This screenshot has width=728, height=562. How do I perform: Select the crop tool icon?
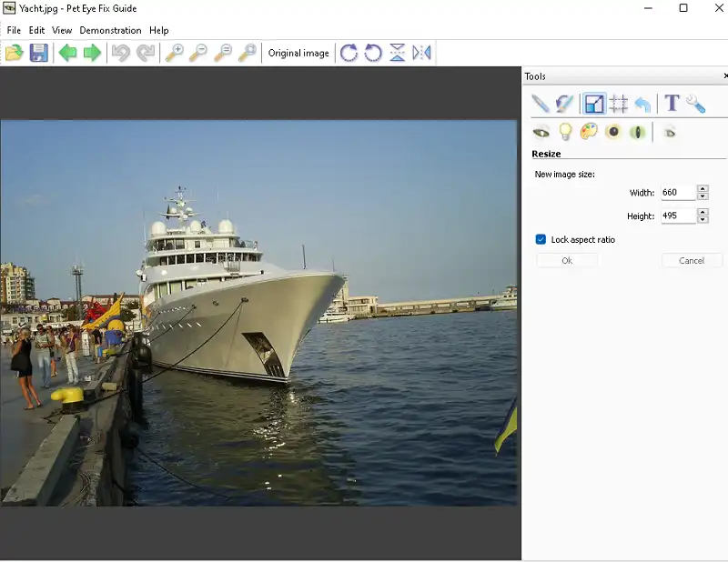point(619,104)
